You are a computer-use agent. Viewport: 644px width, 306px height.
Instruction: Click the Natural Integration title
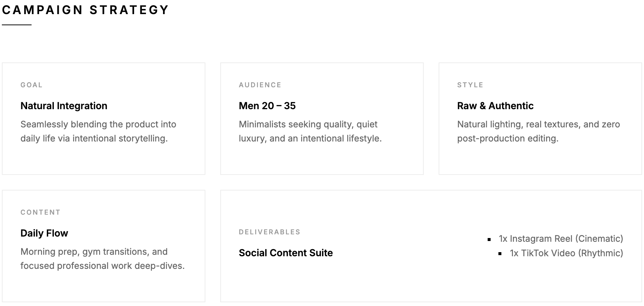64,106
